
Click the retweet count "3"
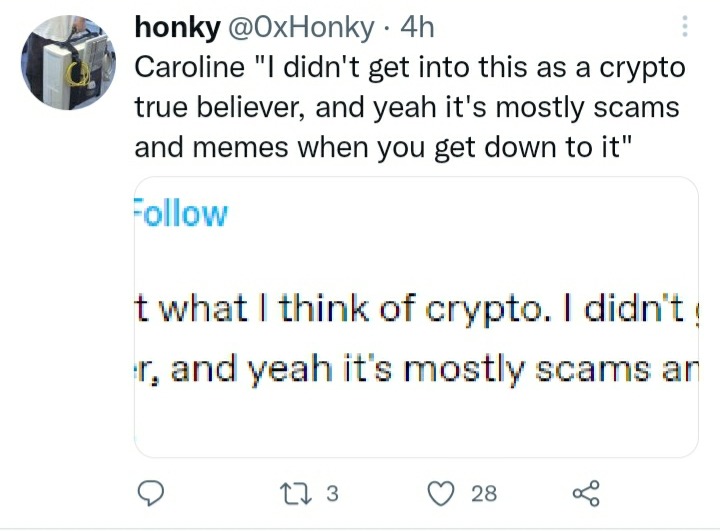(x=334, y=493)
